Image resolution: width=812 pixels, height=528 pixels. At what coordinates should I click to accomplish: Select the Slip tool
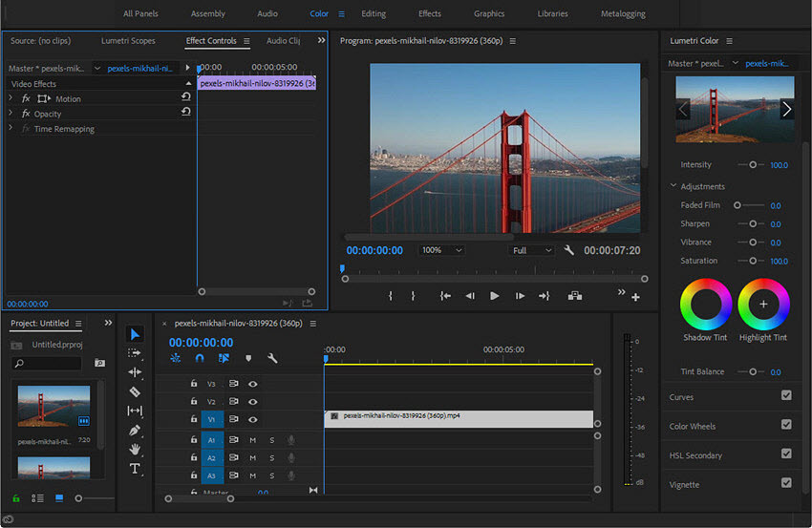coord(135,411)
